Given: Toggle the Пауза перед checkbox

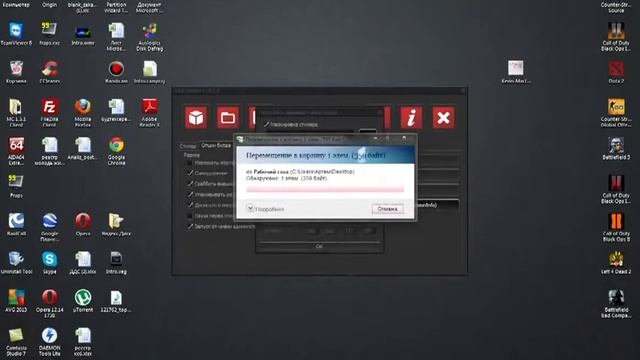Looking at the screenshot, I should point(190,216).
